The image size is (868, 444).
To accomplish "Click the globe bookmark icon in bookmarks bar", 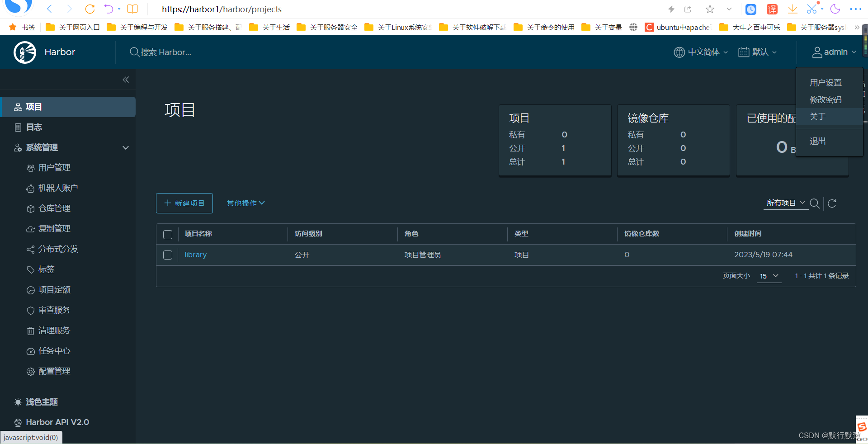I will pyautogui.click(x=633, y=27).
